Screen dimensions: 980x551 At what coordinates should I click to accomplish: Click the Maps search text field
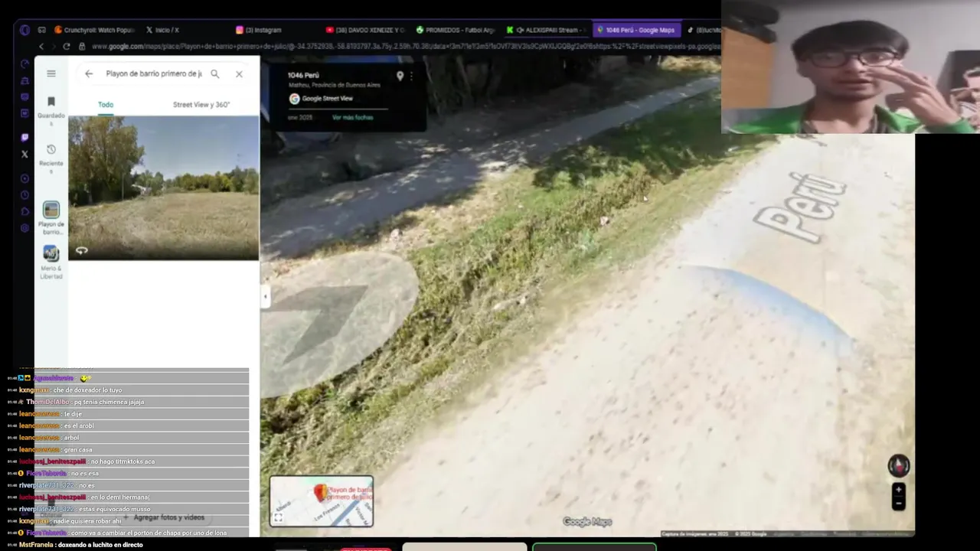pyautogui.click(x=154, y=73)
